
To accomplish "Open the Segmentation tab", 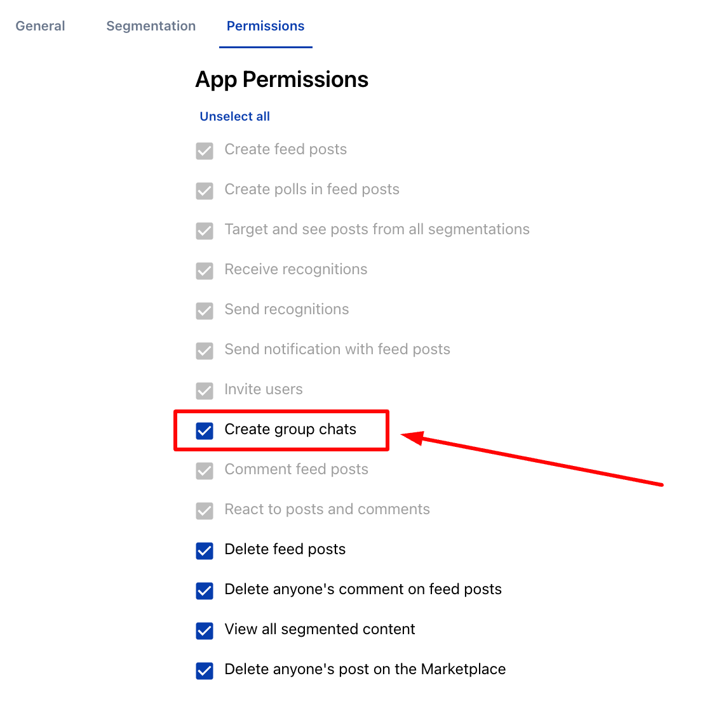I will (151, 26).
